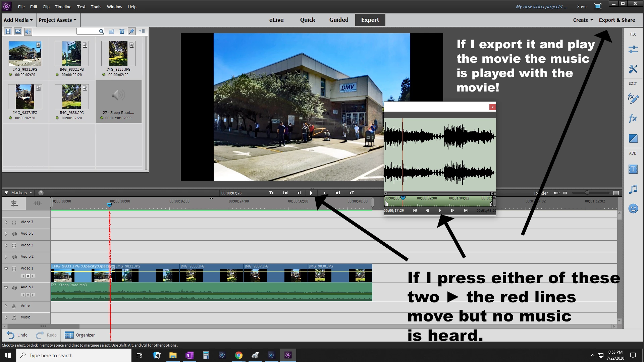
Task: Toggle show still image filter
Action: point(18,32)
